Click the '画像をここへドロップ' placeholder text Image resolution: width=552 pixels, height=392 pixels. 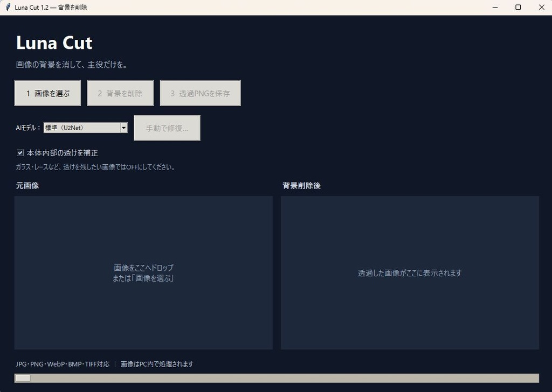point(143,268)
